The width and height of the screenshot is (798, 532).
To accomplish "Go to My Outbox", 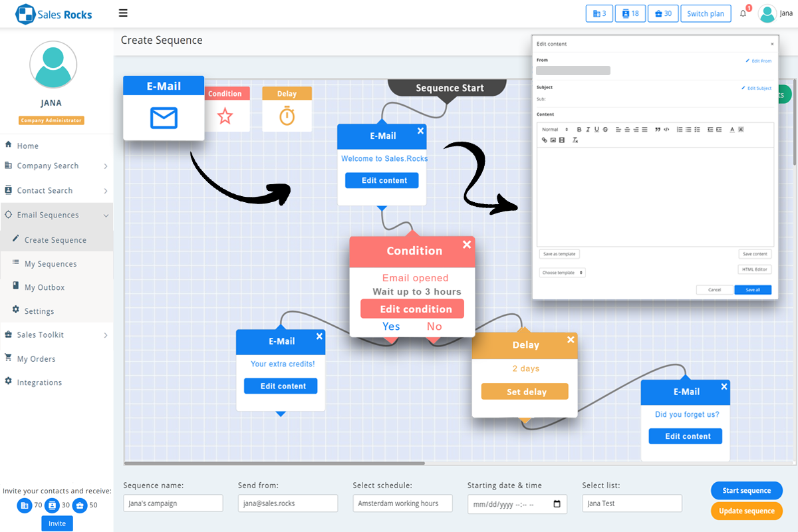I will point(45,287).
